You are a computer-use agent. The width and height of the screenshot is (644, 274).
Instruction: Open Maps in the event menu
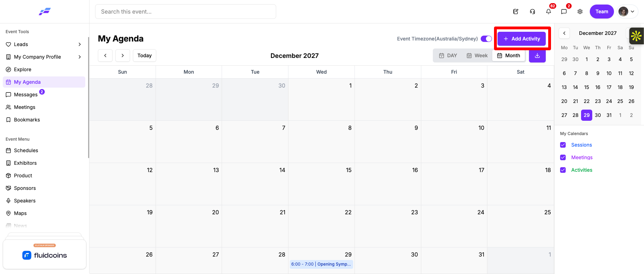[44, 213]
